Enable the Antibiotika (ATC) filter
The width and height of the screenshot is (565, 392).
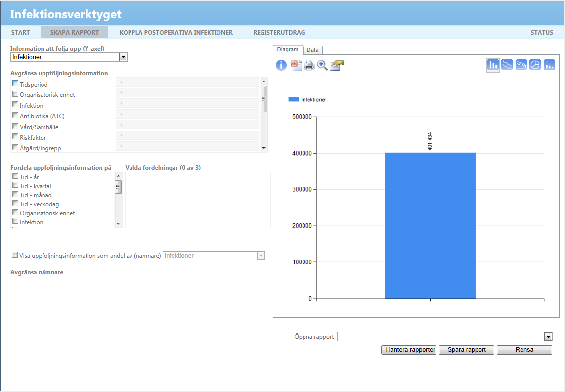(15, 115)
